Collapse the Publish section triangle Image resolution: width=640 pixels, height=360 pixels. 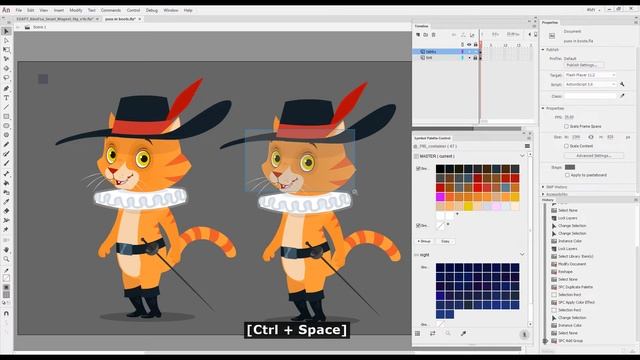pos(543,49)
